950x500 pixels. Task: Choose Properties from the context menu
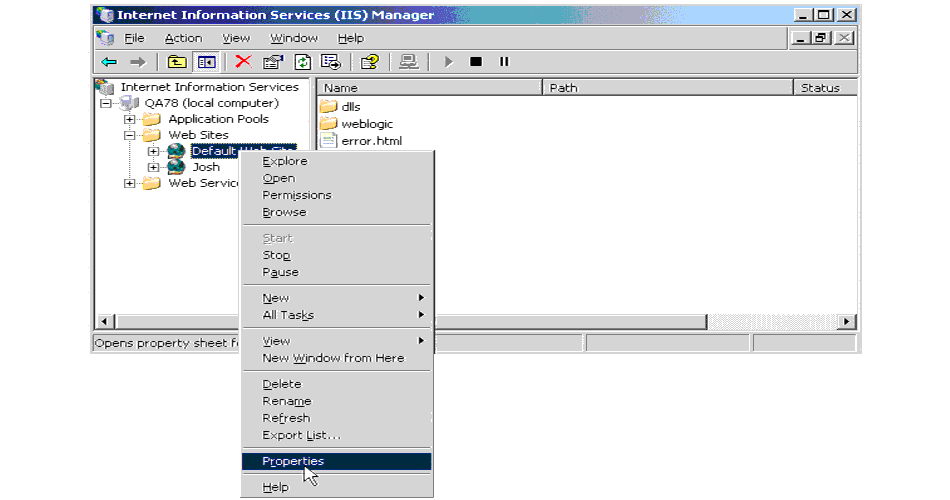tap(336, 461)
